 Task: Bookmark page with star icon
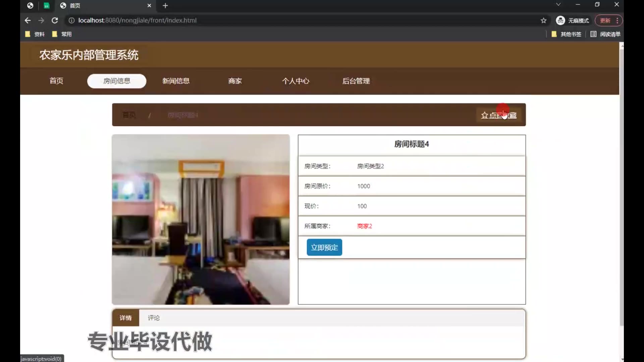543,20
